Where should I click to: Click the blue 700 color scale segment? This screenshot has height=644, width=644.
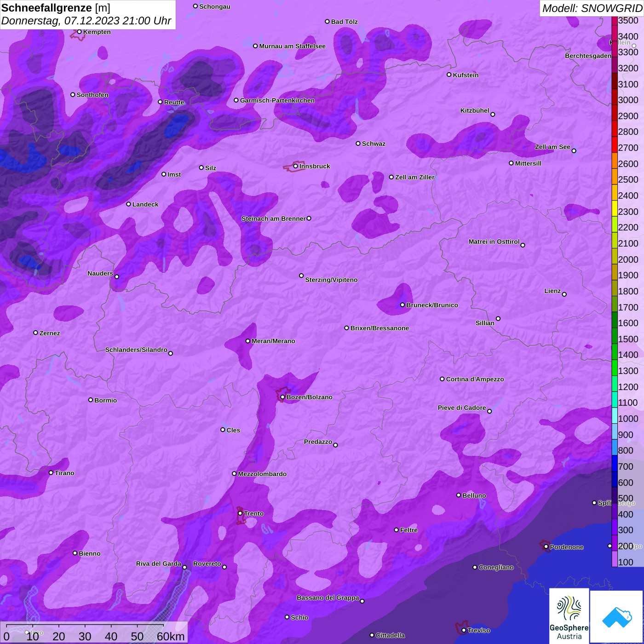[x=615, y=462]
